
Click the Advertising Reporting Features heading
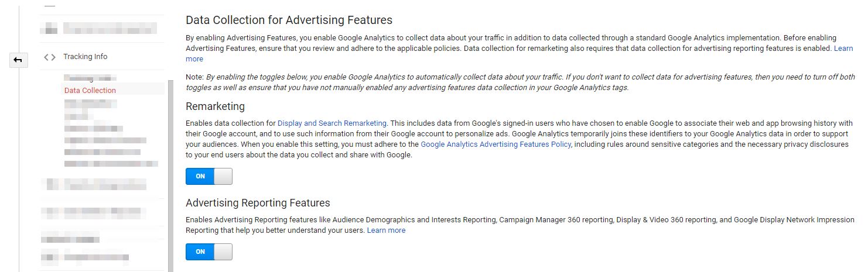point(258,203)
